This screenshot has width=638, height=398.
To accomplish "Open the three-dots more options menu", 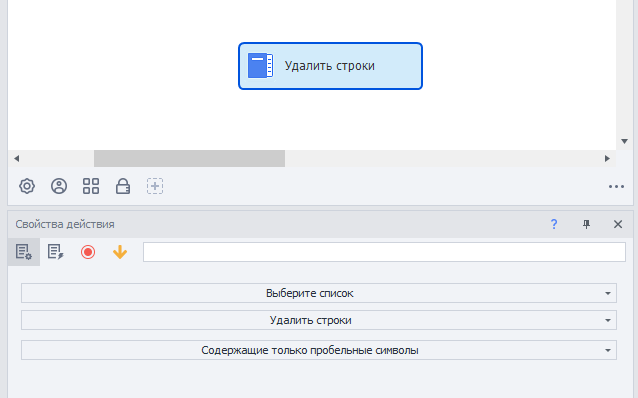I will pos(616,187).
